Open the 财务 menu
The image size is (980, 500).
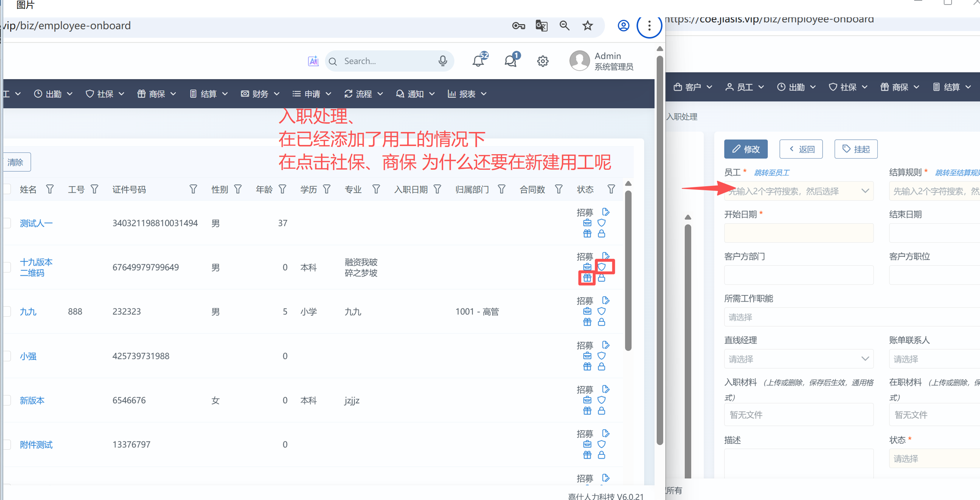[x=260, y=94]
